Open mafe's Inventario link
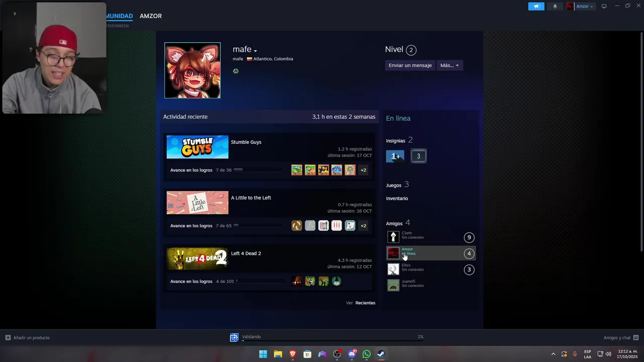The image size is (644, 362). tap(397, 199)
